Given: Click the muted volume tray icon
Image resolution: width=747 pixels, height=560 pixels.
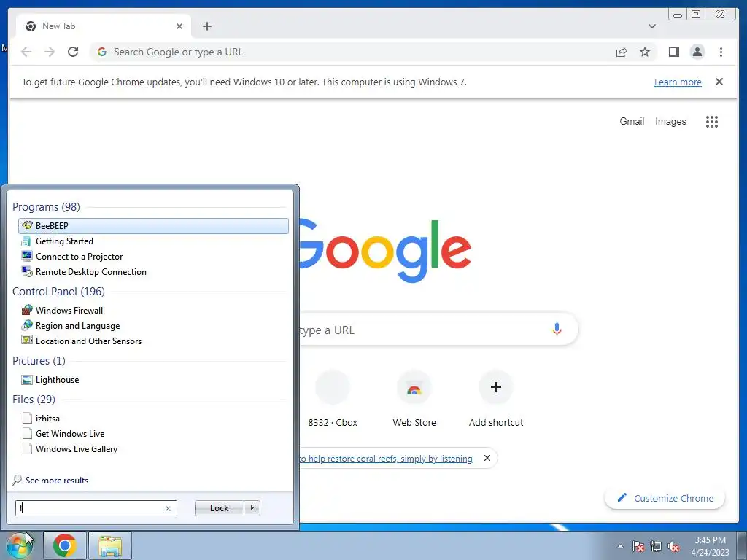Looking at the screenshot, I should pyautogui.click(x=673, y=547).
